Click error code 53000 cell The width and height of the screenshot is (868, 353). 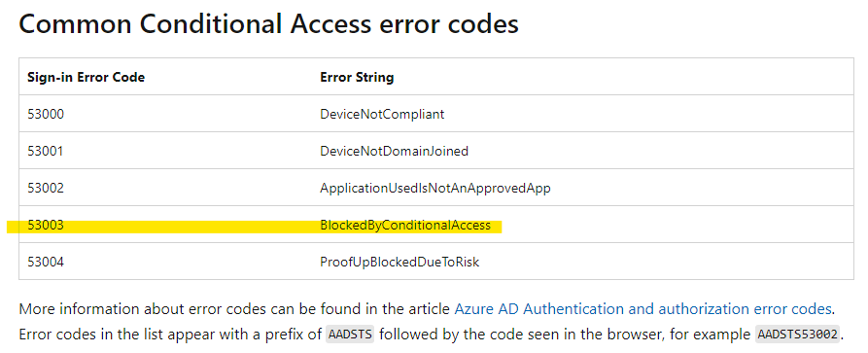coord(46,114)
